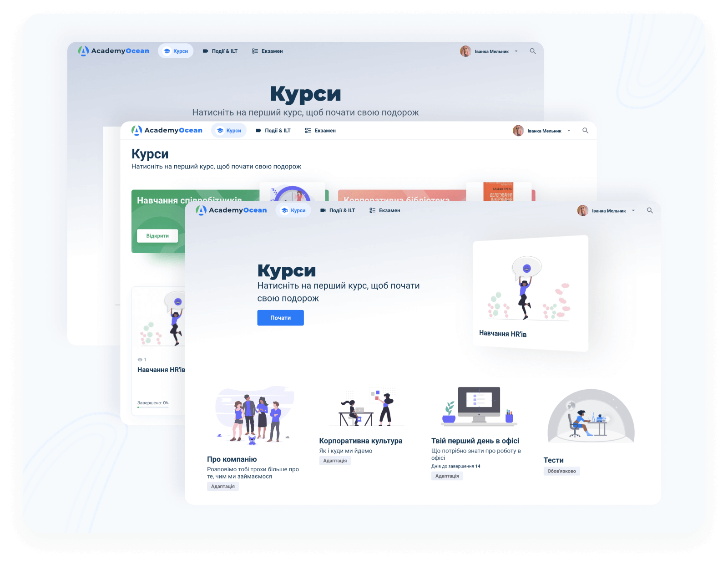This screenshot has width=728, height=565.
Task: Click book cover thumbnail on red card
Action: click(x=499, y=192)
